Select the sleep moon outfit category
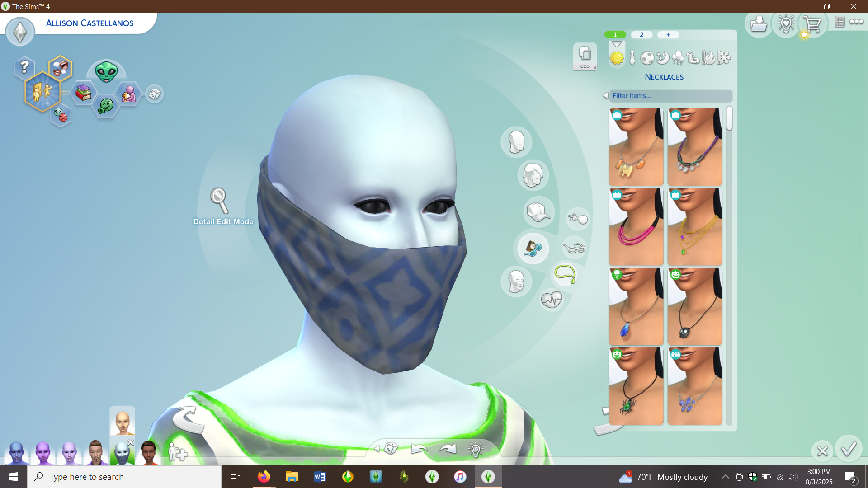Image resolution: width=868 pixels, height=488 pixels. point(663,58)
